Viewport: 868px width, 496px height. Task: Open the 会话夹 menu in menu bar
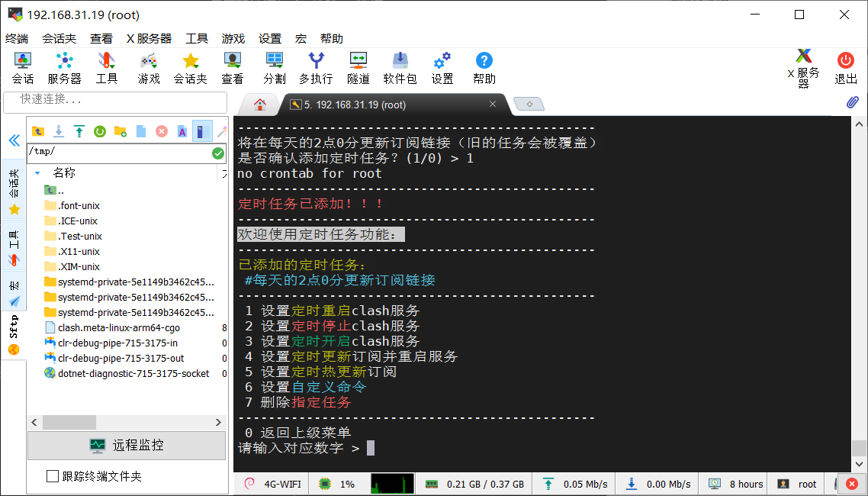click(x=59, y=39)
